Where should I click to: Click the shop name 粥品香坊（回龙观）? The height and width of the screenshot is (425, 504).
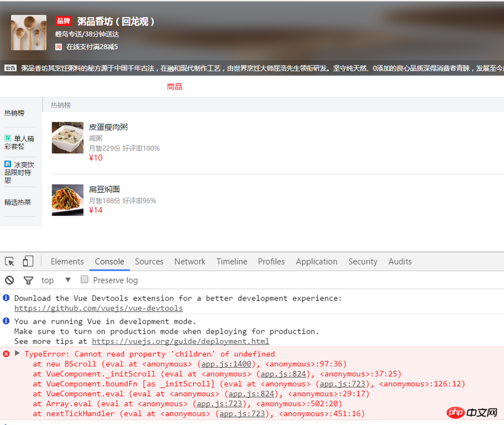[116, 21]
